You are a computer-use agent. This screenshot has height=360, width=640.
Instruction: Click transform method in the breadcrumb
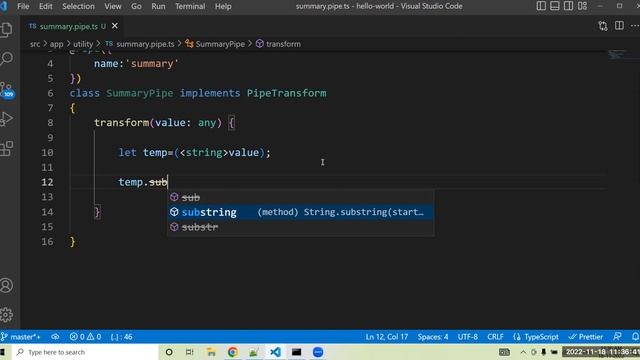[x=283, y=44]
